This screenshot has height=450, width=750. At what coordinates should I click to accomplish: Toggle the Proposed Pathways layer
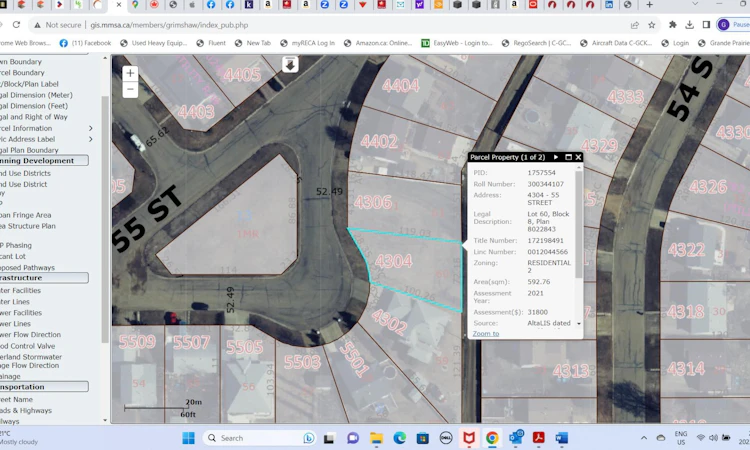[27, 268]
